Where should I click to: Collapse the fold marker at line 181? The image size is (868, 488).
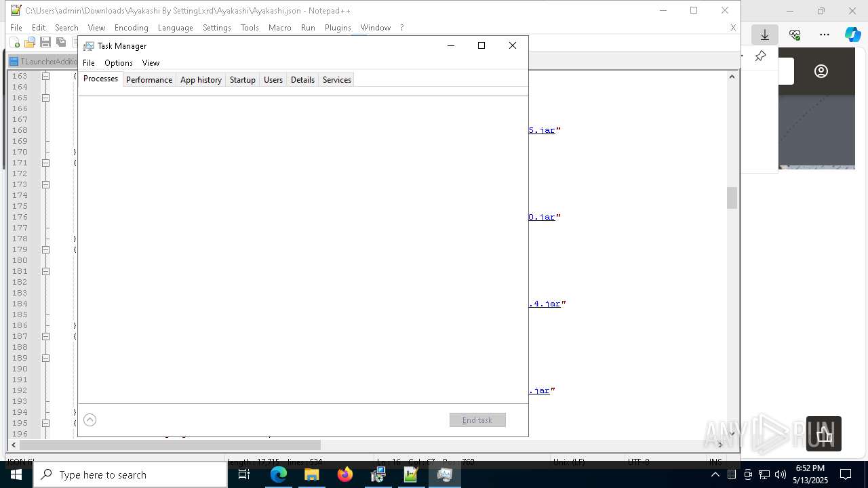tap(45, 271)
